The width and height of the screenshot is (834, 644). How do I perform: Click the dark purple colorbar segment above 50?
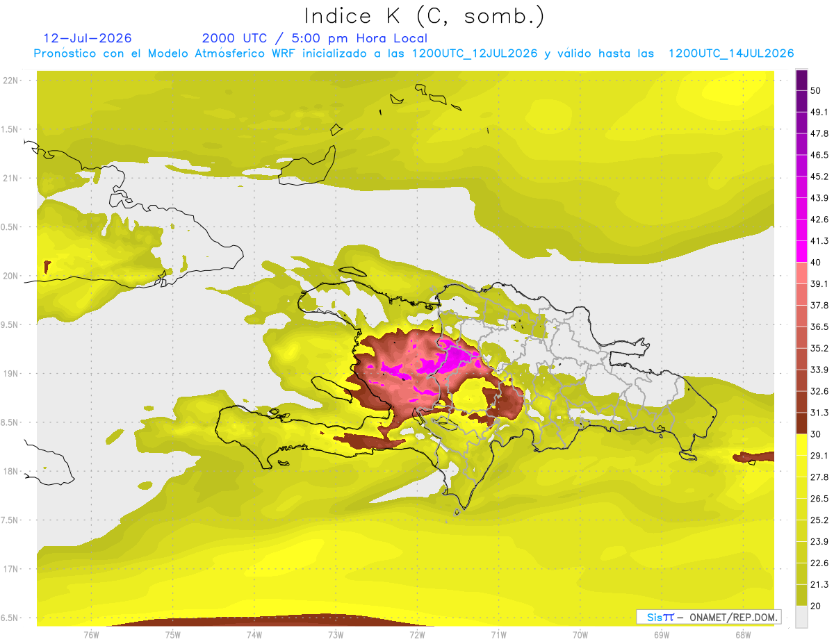801,81
